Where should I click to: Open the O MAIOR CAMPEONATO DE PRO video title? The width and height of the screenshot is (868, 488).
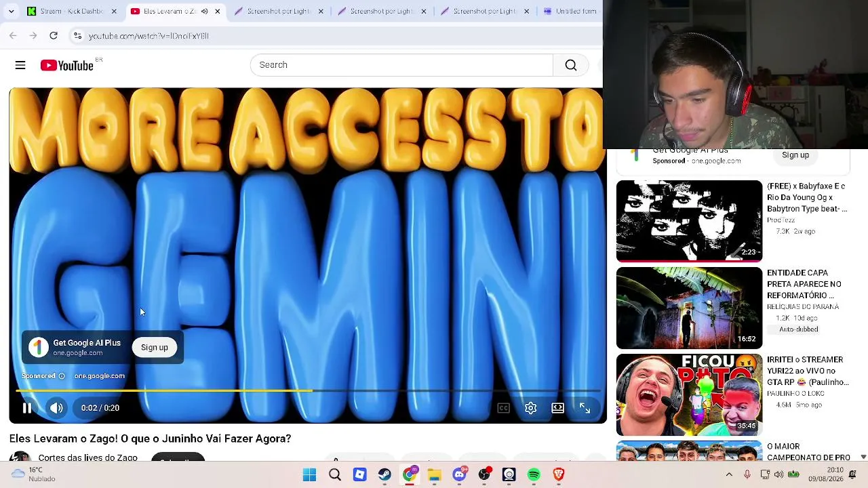[x=808, y=452]
